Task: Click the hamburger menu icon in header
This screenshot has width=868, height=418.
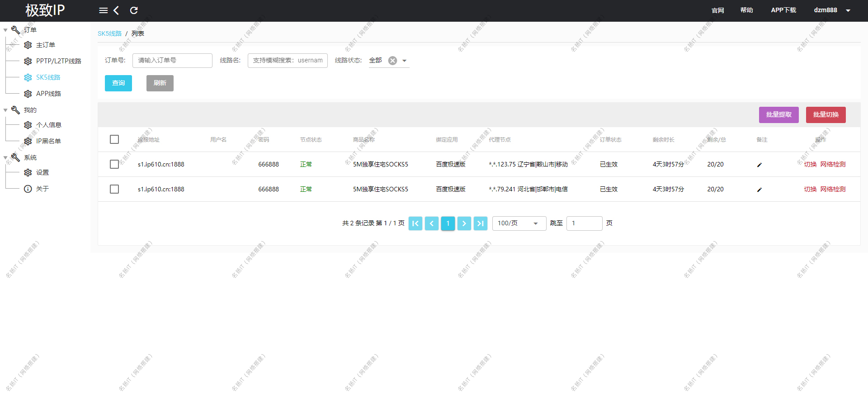Action: [103, 10]
